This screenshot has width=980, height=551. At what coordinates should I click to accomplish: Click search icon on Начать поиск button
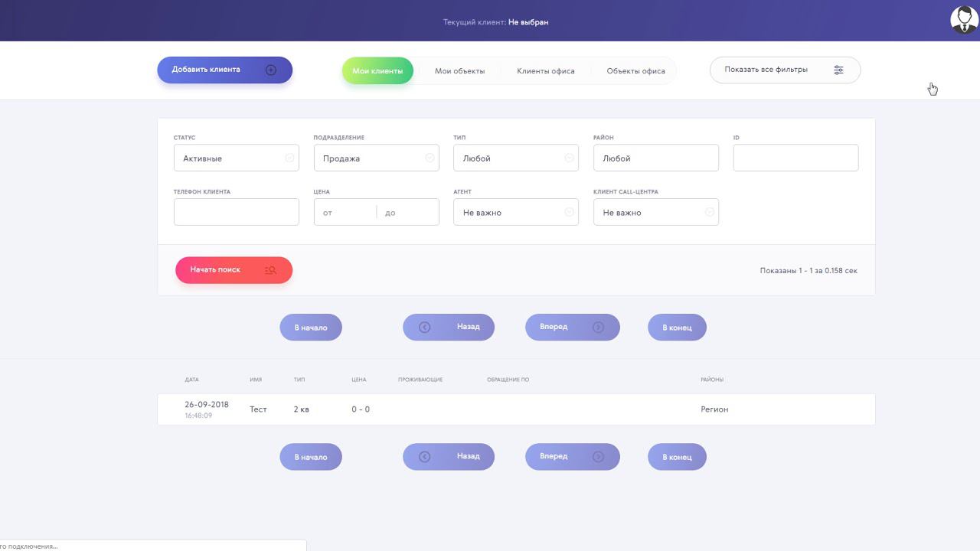click(x=270, y=270)
